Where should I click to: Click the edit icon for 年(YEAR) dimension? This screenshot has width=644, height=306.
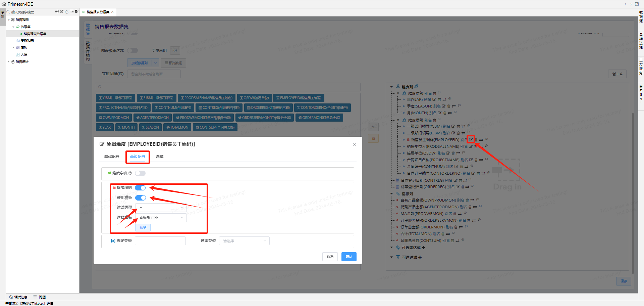(x=434, y=99)
